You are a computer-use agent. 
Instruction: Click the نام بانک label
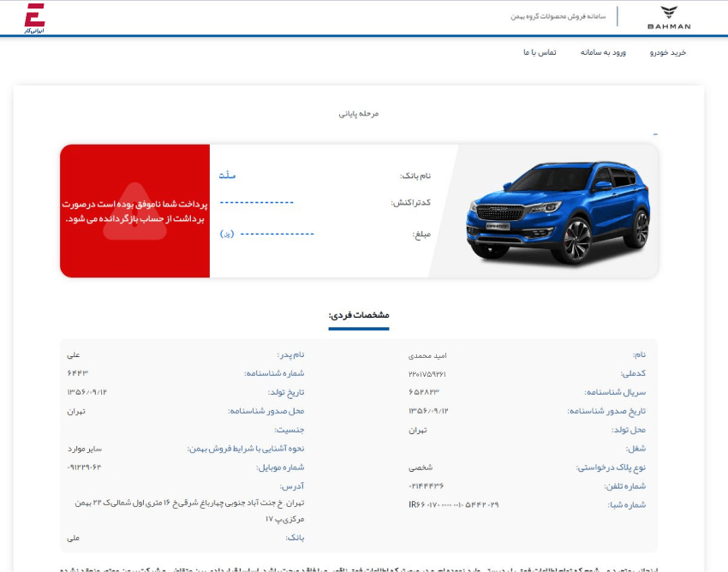415,176
